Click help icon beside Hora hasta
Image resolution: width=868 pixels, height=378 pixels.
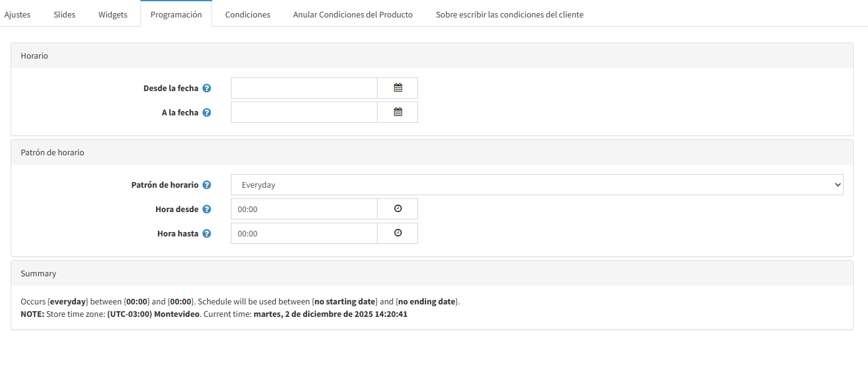pyautogui.click(x=207, y=234)
